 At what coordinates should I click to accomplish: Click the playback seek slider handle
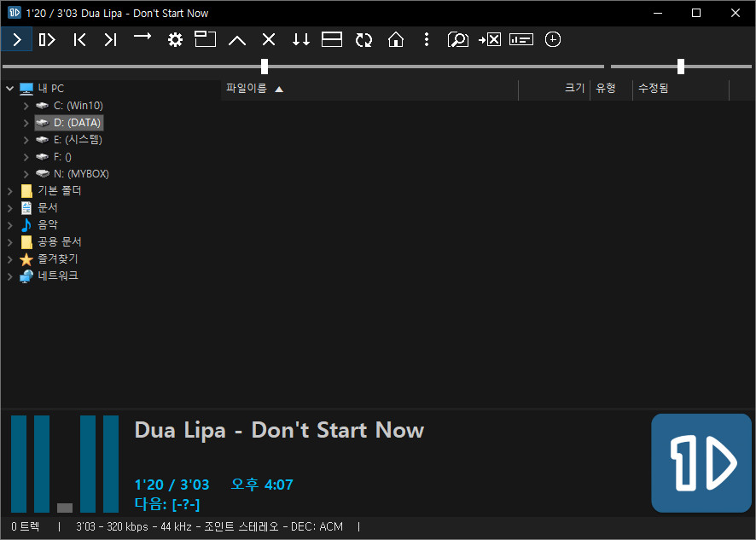pyautogui.click(x=265, y=67)
